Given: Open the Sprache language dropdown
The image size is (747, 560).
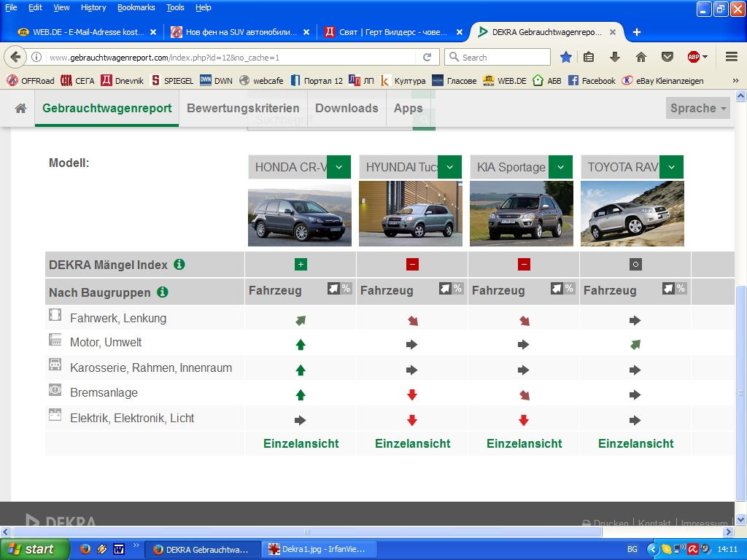Looking at the screenshot, I should pos(698,108).
